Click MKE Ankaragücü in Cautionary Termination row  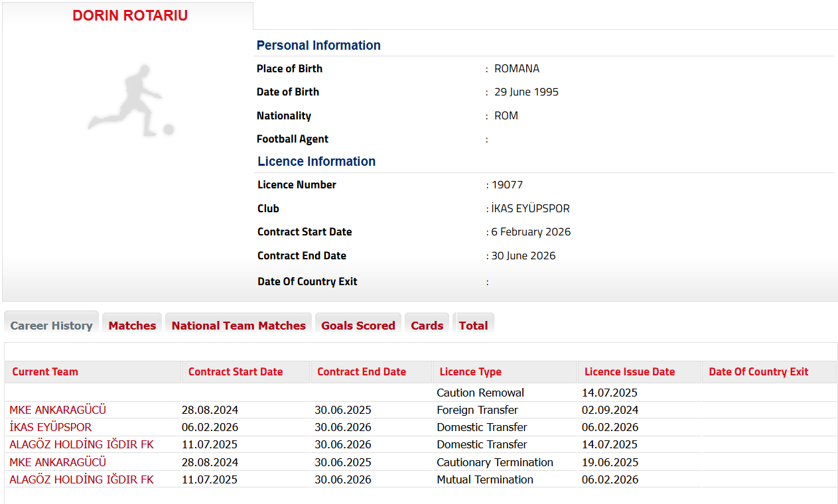pos(58,462)
